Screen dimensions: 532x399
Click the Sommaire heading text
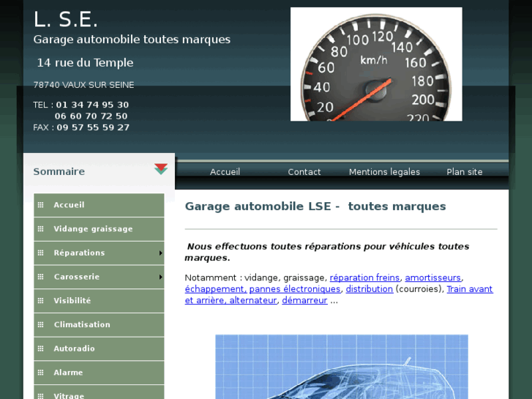tap(59, 171)
